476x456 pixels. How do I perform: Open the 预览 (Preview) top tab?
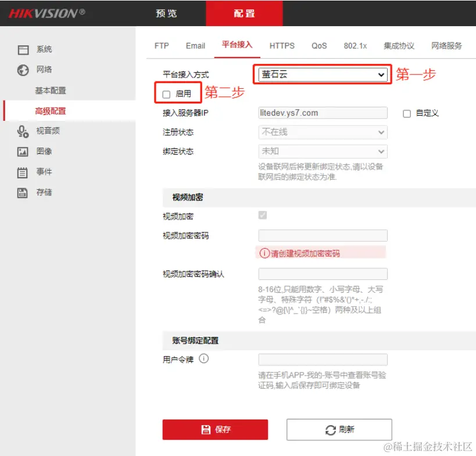click(166, 13)
